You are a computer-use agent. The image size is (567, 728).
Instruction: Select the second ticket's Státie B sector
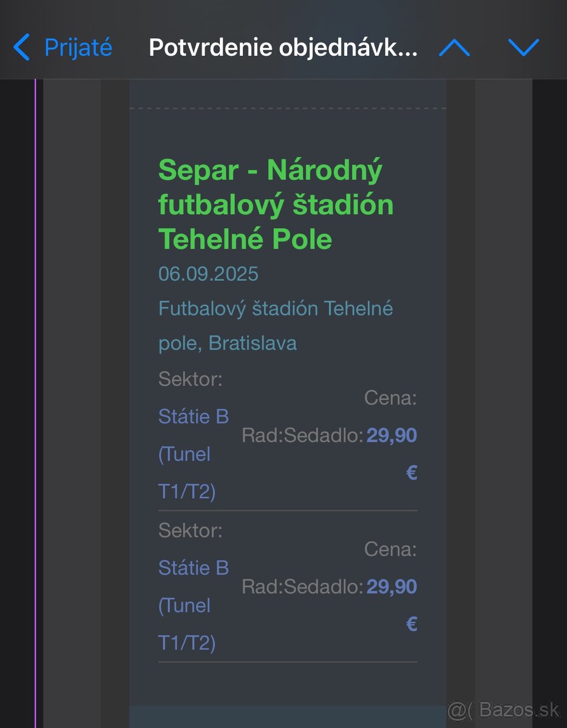(x=194, y=568)
